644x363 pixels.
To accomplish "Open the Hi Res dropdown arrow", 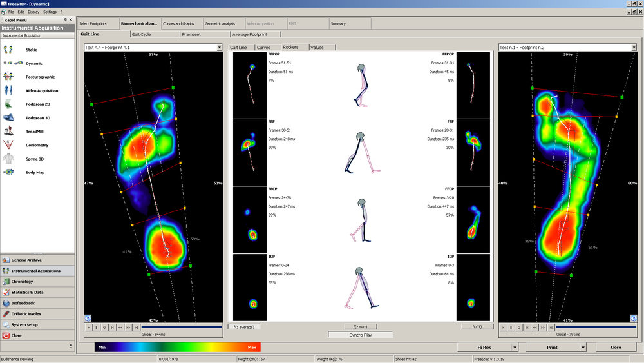I will pyautogui.click(x=516, y=347).
